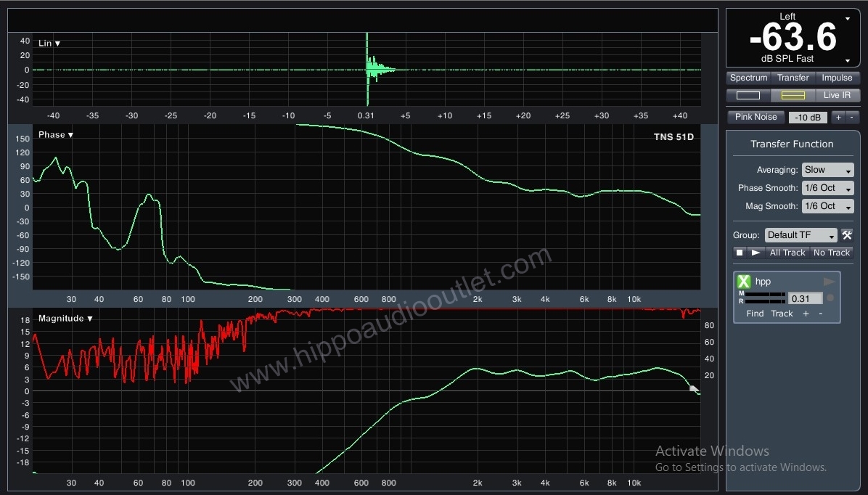
Task: Open the Phase graph type menu
Action: click(55, 134)
